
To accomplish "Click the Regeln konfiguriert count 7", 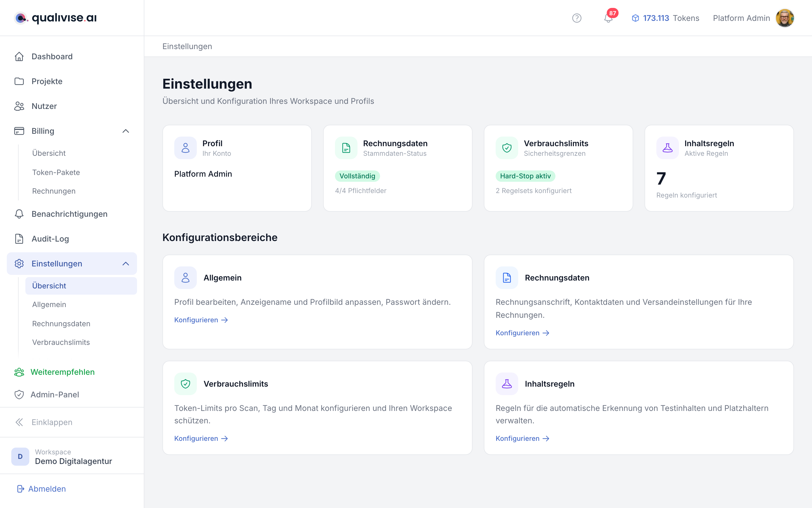I will point(661,178).
